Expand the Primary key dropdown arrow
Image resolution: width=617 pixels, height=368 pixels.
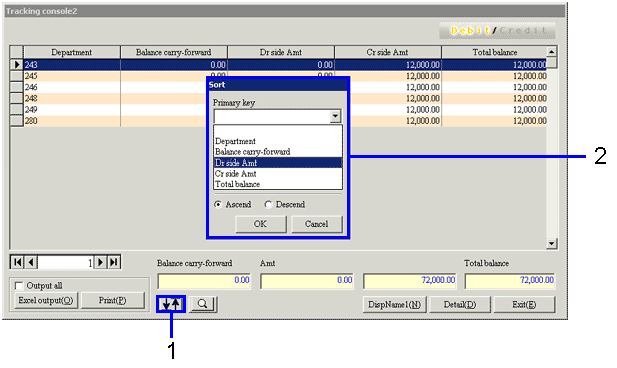coord(335,116)
